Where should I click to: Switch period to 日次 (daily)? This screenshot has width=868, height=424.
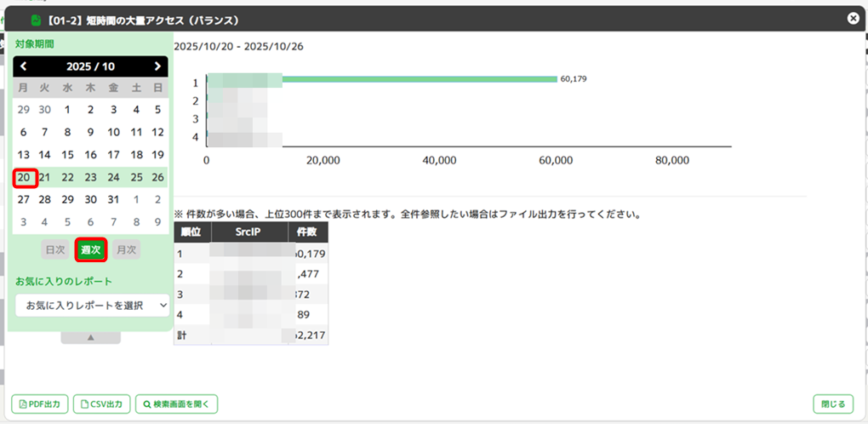(x=55, y=249)
